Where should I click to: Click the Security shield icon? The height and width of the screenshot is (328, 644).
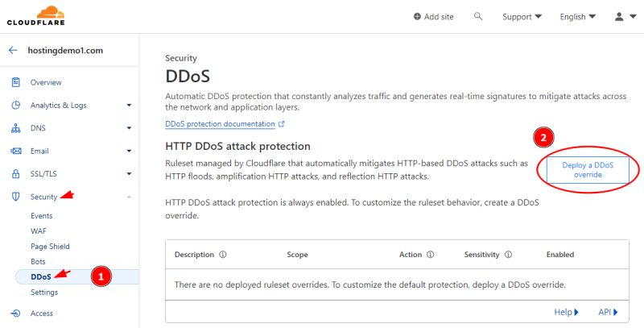tap(15, 197)
